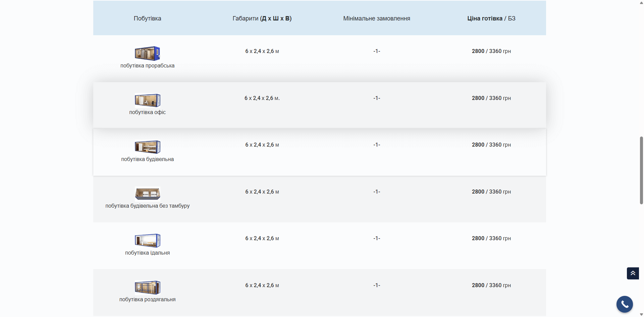The image size is (644, 317).
Task: Click the phone call floating button
Action: pyautogui.click(x=624, y=304)
